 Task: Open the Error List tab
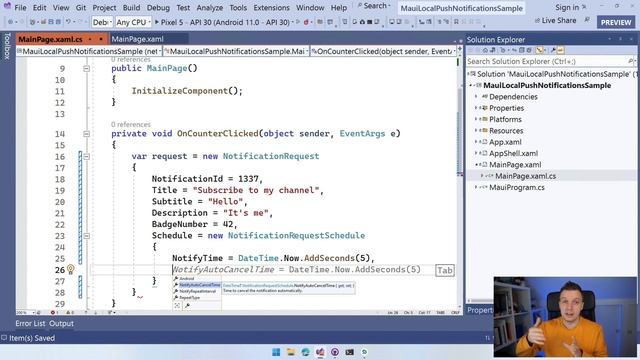point(30,324)
